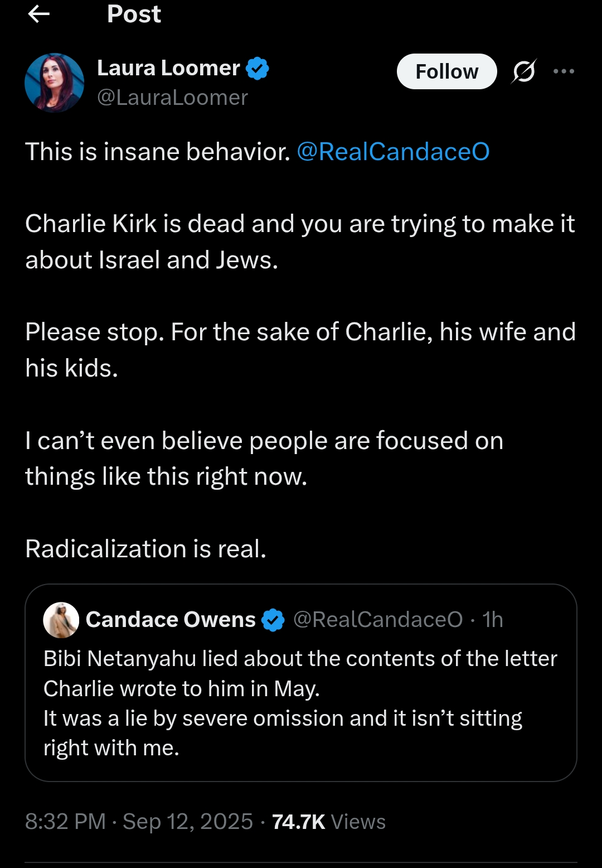This screenshot has height=868, width=602.
Task: Click Candace Owens' verified checkmark badge
Action: coord(273,620)
